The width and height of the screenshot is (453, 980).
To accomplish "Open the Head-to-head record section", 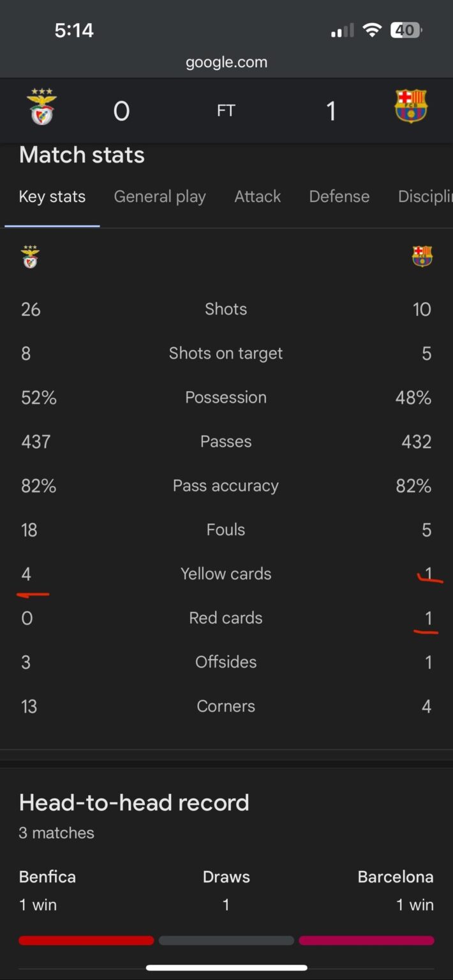I will point(134,803).
